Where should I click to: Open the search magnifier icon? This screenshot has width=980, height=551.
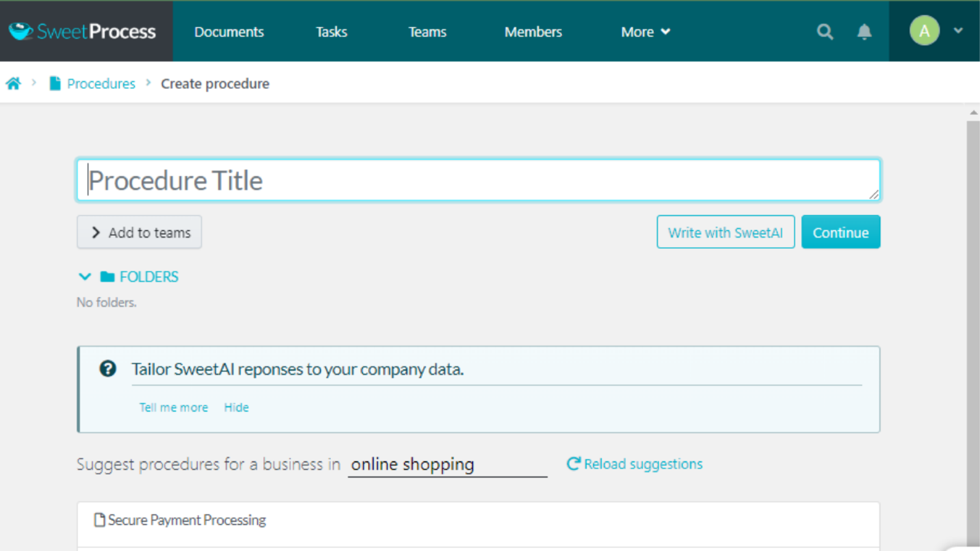825,32
